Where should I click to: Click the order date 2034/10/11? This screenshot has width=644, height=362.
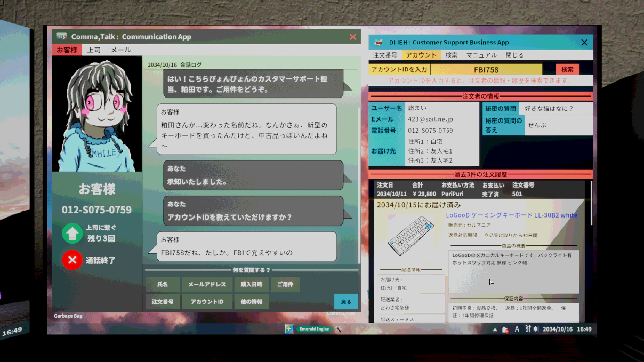click(391, 194)
